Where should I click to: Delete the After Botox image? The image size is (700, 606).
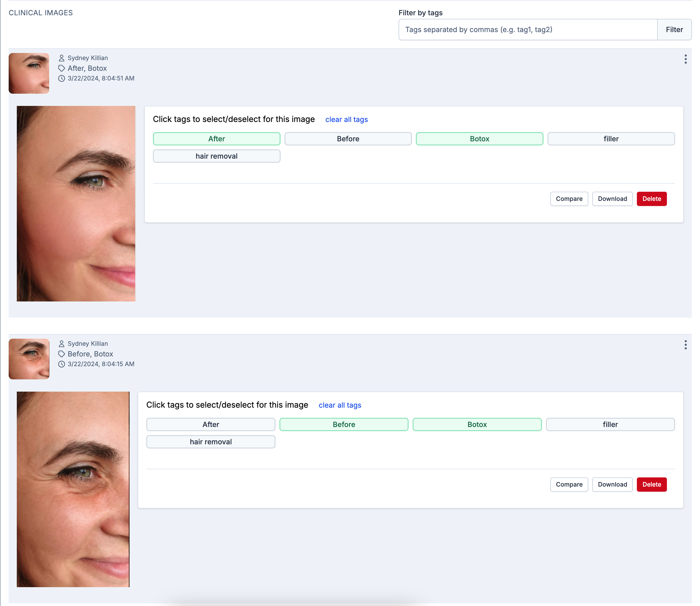tap(651, 199)
